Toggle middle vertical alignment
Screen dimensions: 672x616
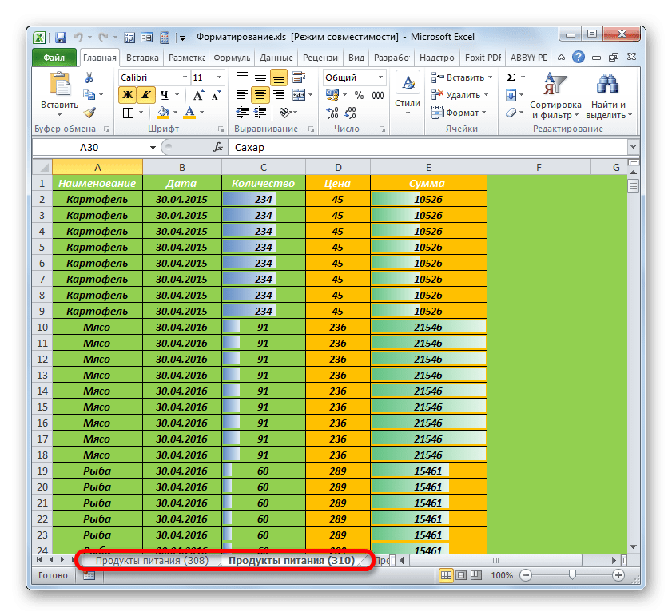coord(260,77)
